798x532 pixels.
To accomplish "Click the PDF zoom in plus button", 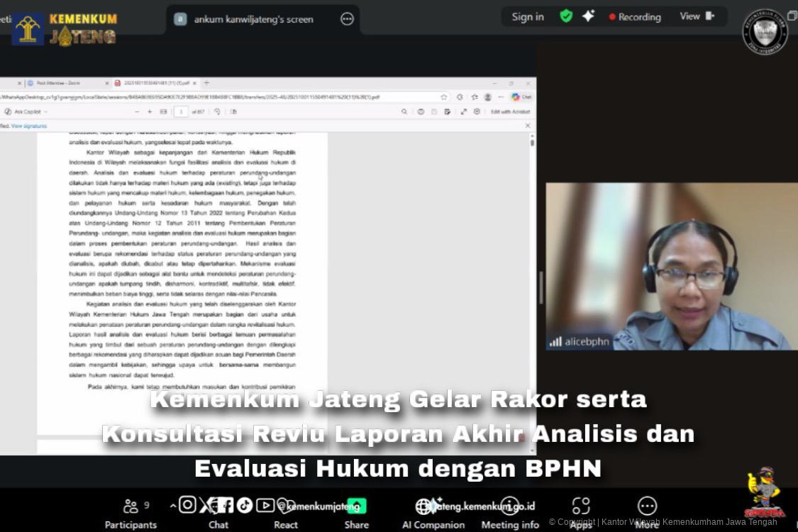I will (x=150, y=111).
